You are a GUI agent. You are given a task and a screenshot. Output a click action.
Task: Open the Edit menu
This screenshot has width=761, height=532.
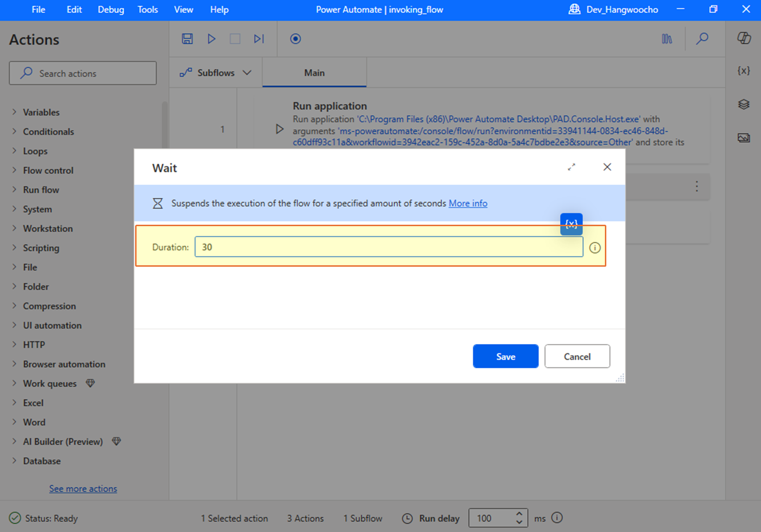74,10
